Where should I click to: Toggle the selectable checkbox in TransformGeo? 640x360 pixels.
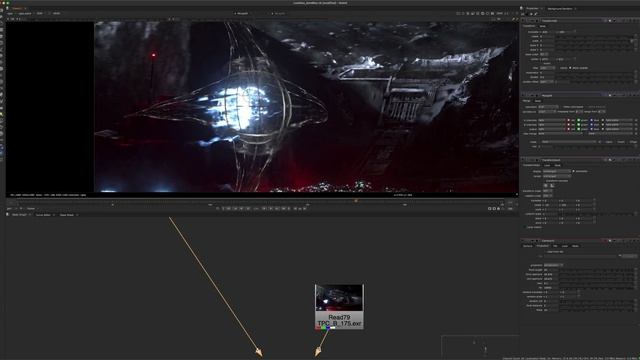click(573, 171)
